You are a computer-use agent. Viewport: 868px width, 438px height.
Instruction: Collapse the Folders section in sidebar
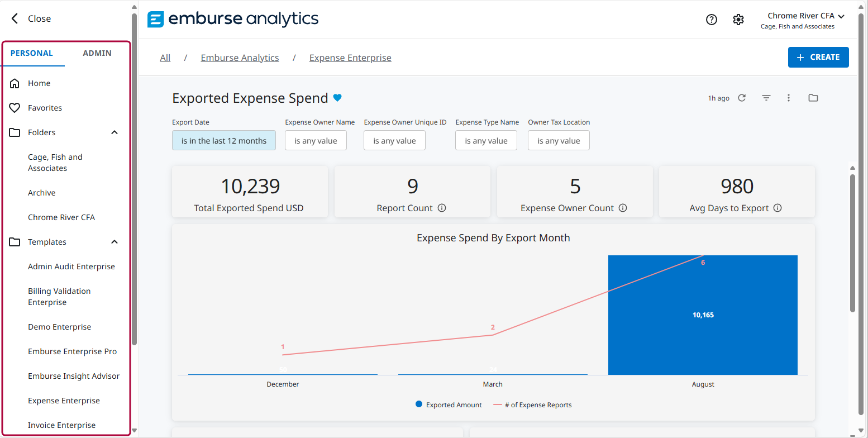click(115, 132)
